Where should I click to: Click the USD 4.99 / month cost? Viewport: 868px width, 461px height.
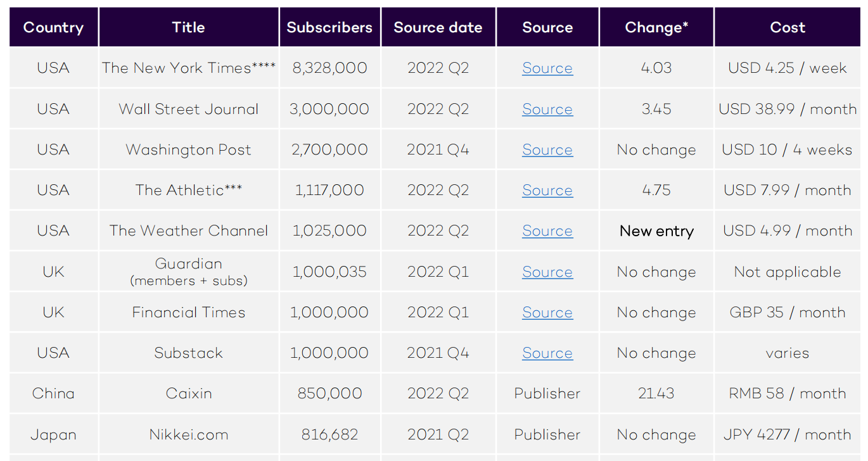tap(788, 230)
